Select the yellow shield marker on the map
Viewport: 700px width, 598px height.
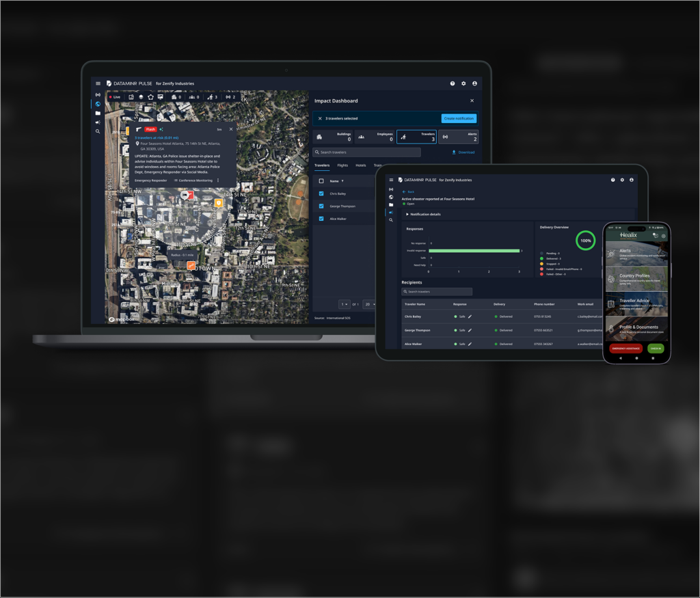coord(218,203)
